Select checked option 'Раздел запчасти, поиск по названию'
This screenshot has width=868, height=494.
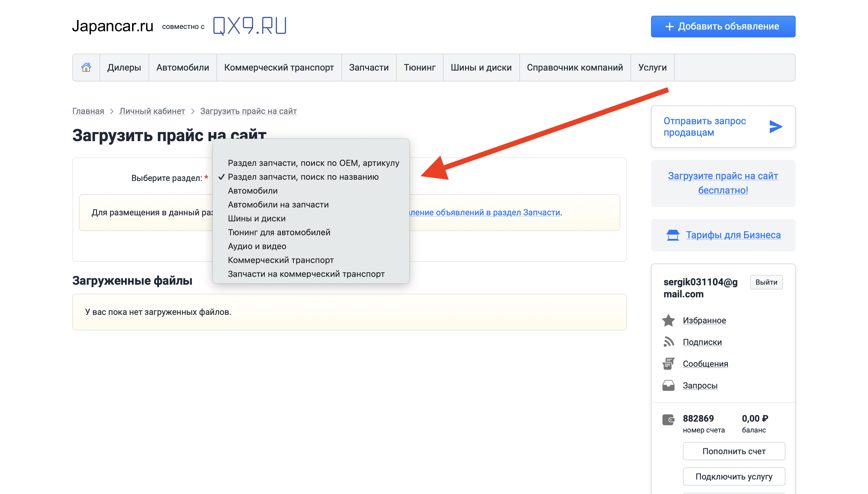pos(303,177)
